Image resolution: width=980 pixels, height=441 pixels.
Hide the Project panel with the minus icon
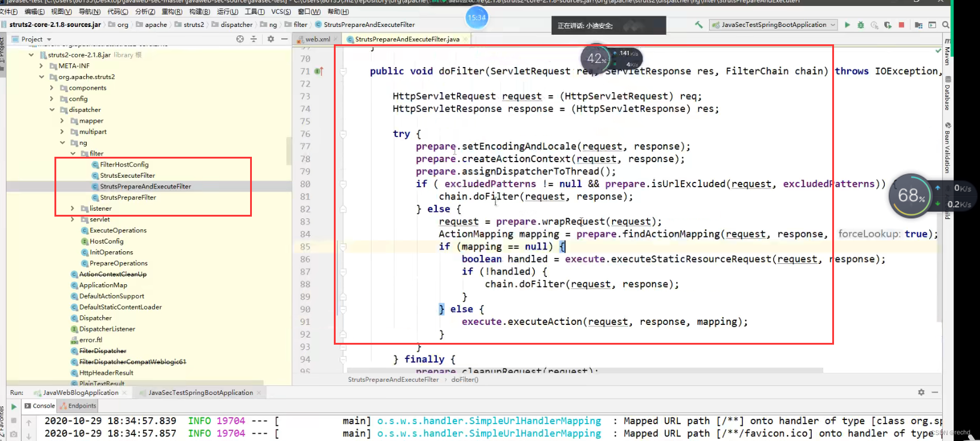285,39
